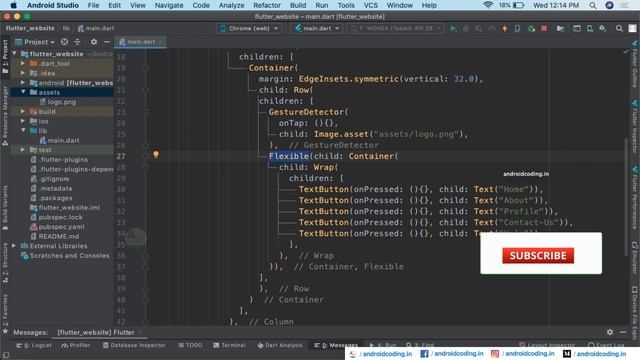Click the Search Everywhere magnifier icon
640x360 pixels.
(x=620, y=29)
